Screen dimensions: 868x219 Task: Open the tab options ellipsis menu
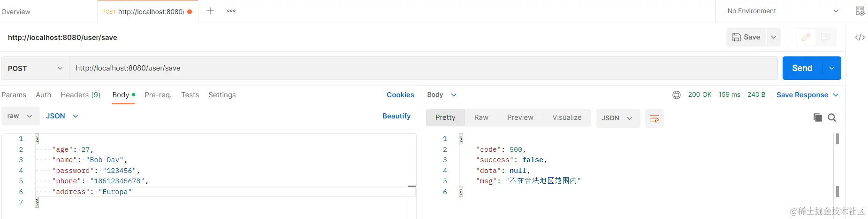click(231, 11)
